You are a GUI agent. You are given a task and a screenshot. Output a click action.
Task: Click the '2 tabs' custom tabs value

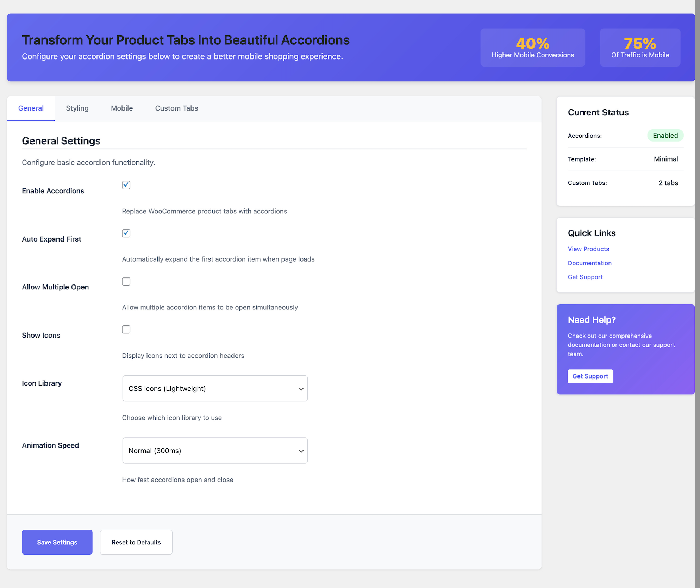(x=668, y=183)
